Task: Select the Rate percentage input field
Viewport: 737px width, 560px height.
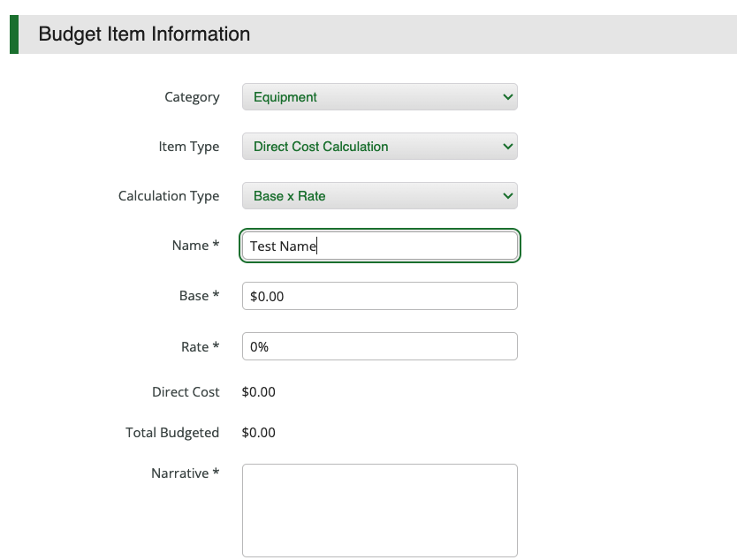Action: (x=379, y=347)
